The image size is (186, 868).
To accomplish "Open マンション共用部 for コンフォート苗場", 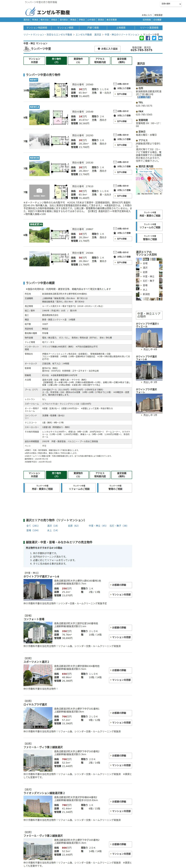I will [121, 637].
